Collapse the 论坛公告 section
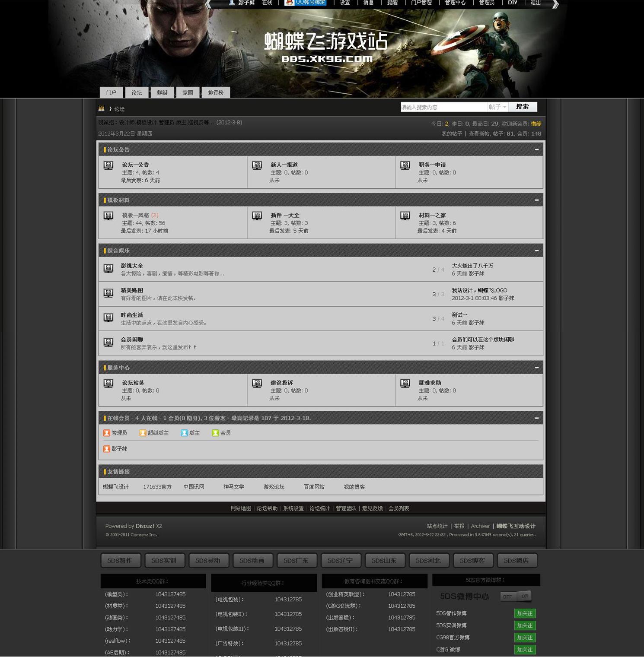Viewport: 644px width, 657px height. 536,150
